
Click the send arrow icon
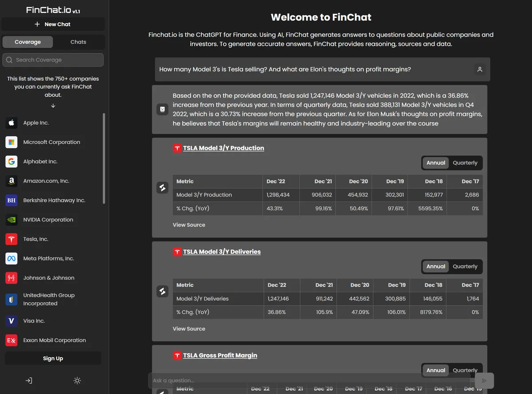point(484,381)
